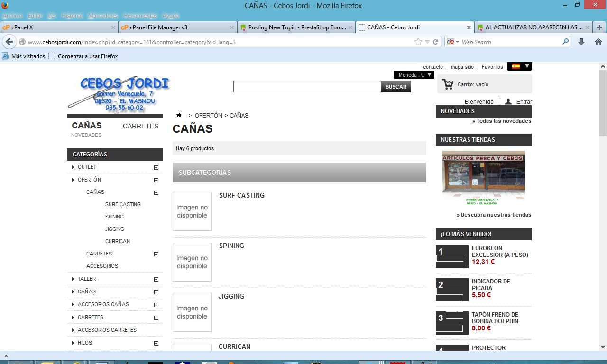The height and width of the screenshot is (364, 607).
Task: Open the JIGGING subcategory thumbnail image
Action: tap(192, 312)
